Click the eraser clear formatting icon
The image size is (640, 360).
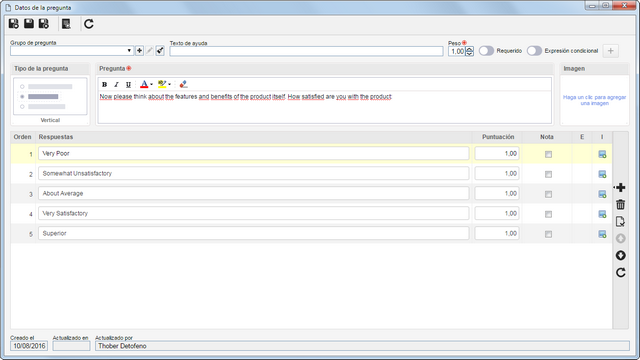point(183,84)
